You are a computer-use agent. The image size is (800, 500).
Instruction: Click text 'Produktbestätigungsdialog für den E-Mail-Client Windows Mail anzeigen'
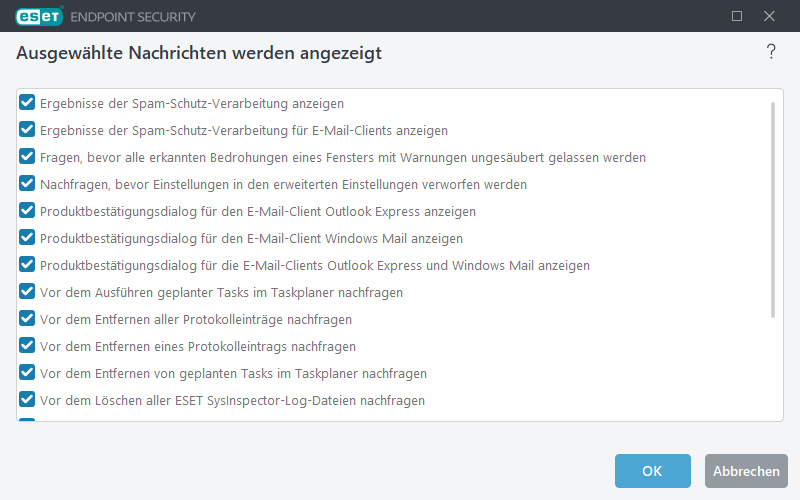252,239
